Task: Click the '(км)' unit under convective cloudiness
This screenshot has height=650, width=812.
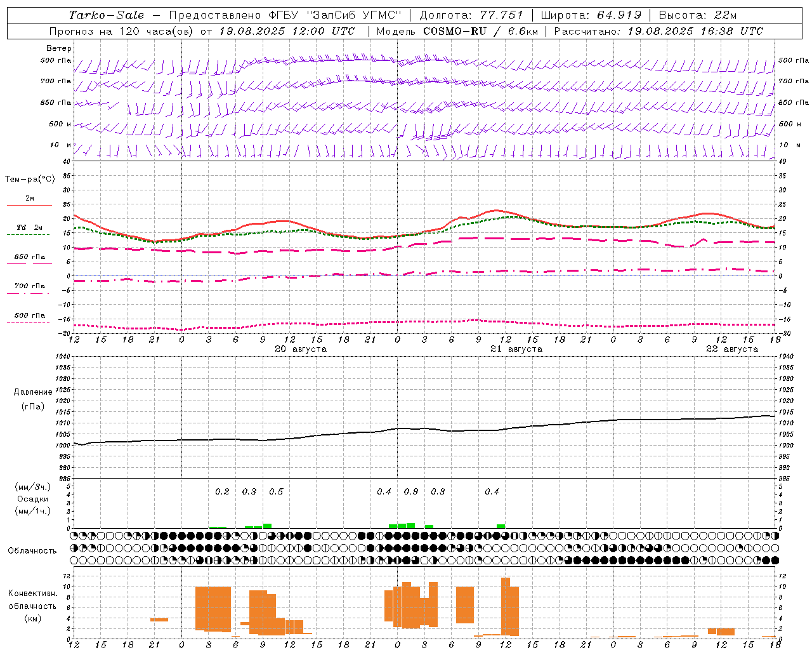Action: 32,619
